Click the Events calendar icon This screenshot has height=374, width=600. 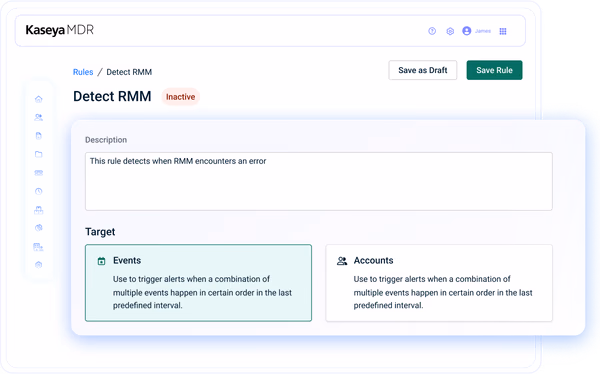tap(101, 261)
